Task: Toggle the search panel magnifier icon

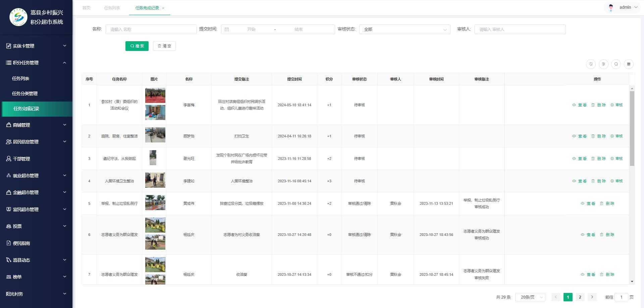Action: click(616, 64)
